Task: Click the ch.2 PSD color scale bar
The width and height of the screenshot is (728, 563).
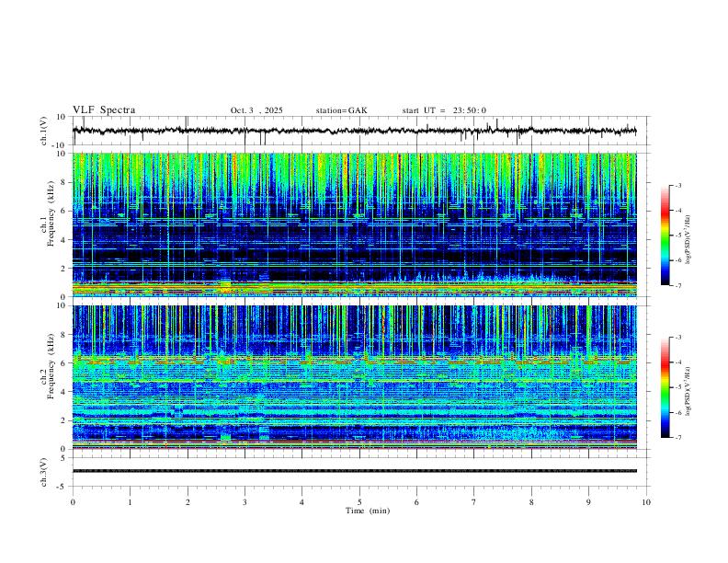Action: click(x=665, y=387)
